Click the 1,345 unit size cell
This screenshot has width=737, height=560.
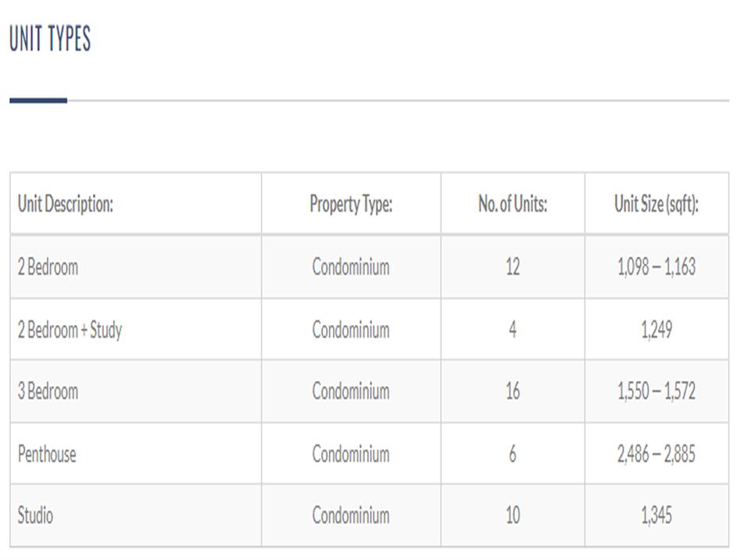point(657,515)
